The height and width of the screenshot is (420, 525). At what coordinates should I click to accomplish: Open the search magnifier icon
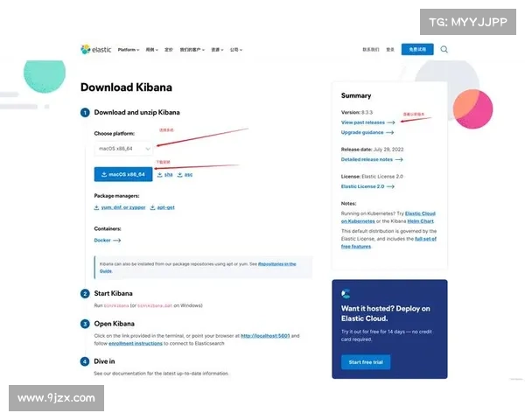[444, 50]
